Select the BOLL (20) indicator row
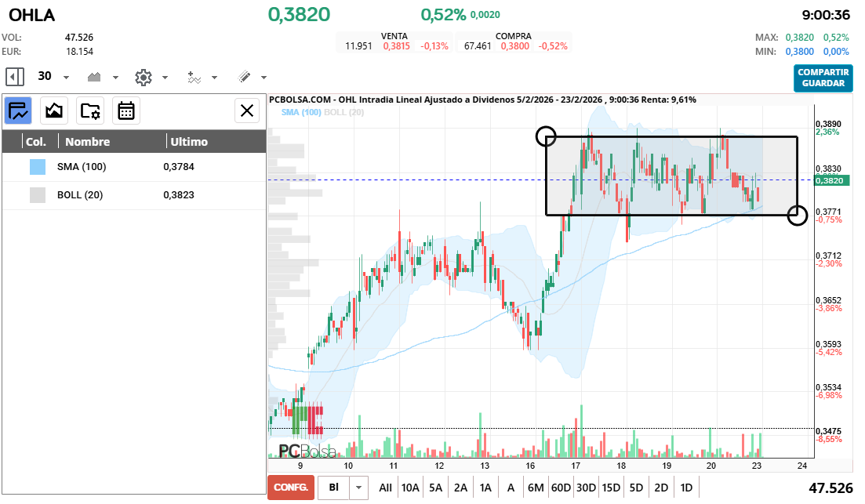The image size is (865, 504). [134, 195]
